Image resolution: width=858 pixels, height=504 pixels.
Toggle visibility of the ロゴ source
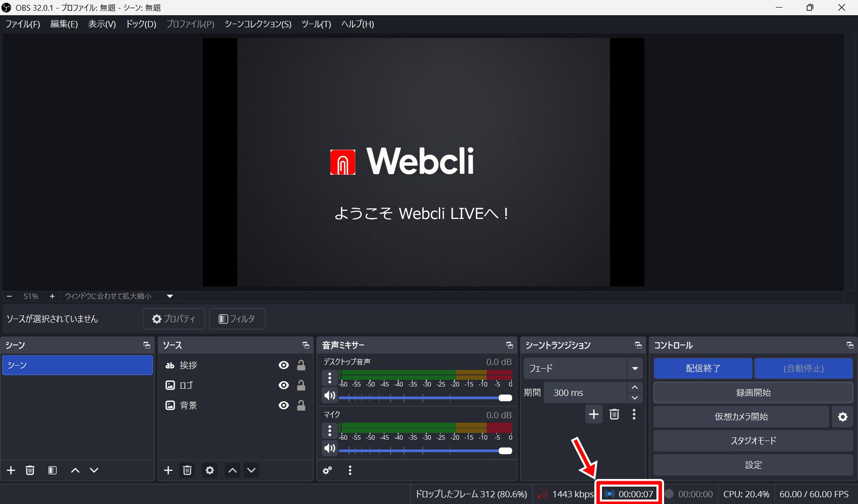[283, 385]
